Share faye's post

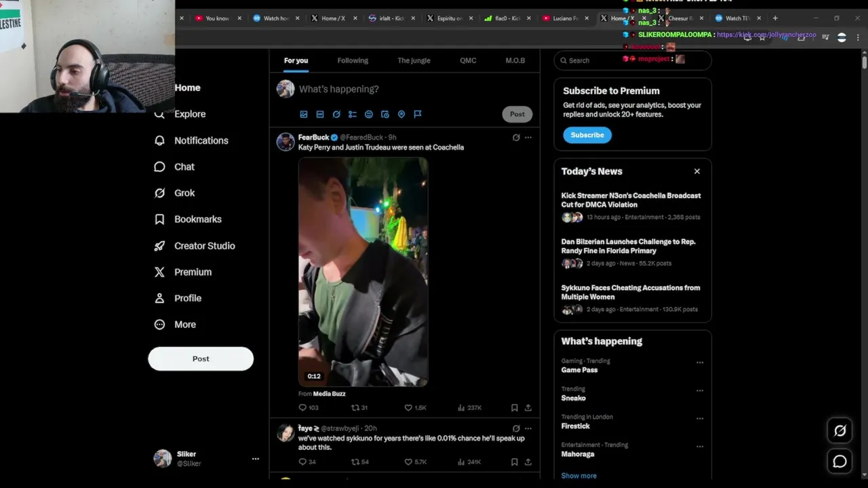528,462
